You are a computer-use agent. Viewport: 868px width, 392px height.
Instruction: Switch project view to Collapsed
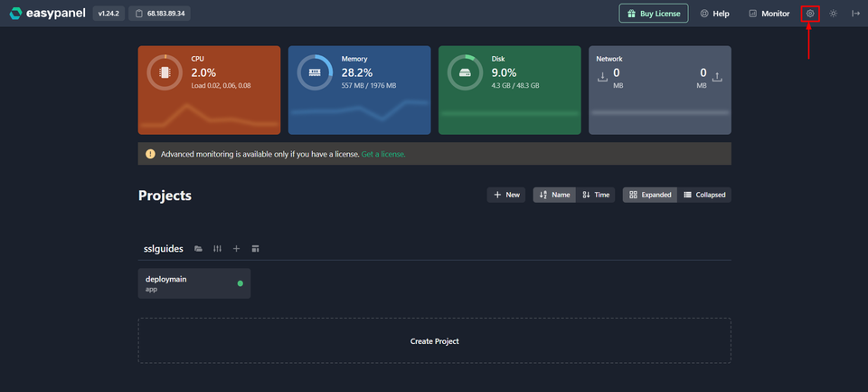[x=703, y=195]
